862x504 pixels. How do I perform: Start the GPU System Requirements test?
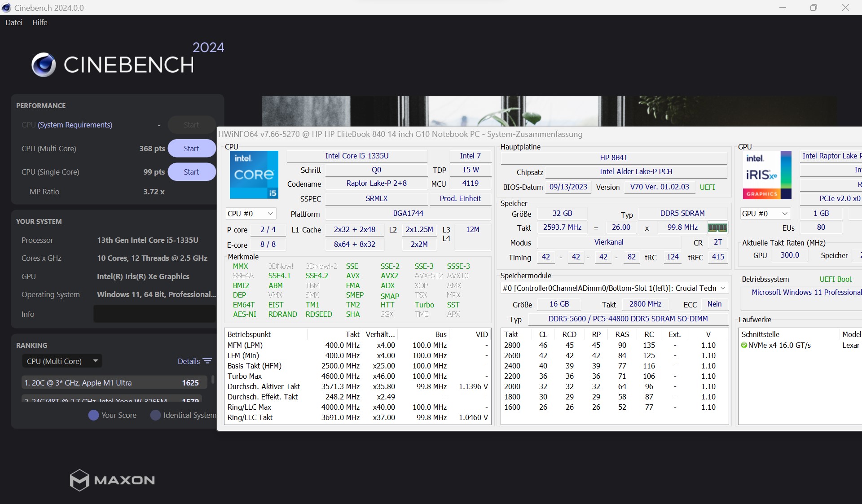(x=191, y=125)
